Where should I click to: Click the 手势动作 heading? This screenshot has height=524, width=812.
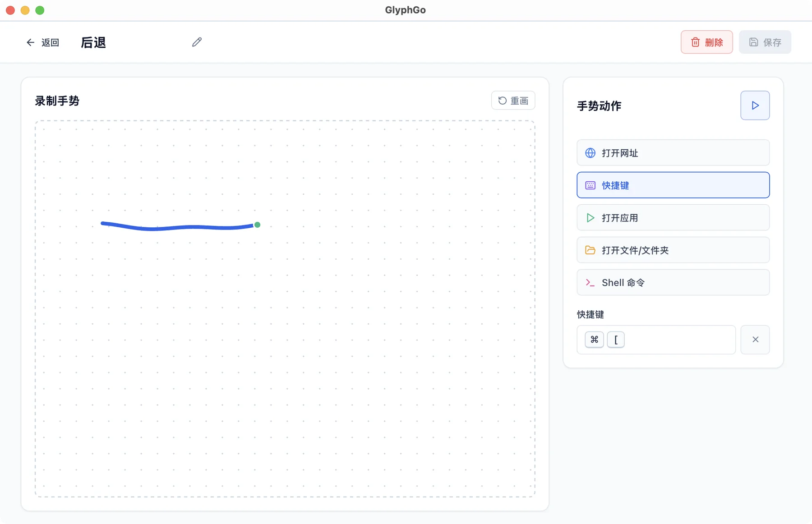click(599, 106)
